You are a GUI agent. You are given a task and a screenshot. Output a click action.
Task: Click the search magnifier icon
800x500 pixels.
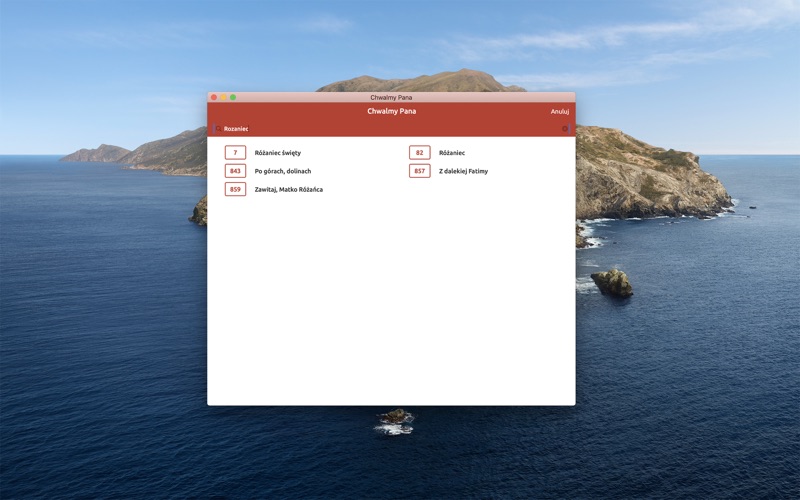coord(218,129)
